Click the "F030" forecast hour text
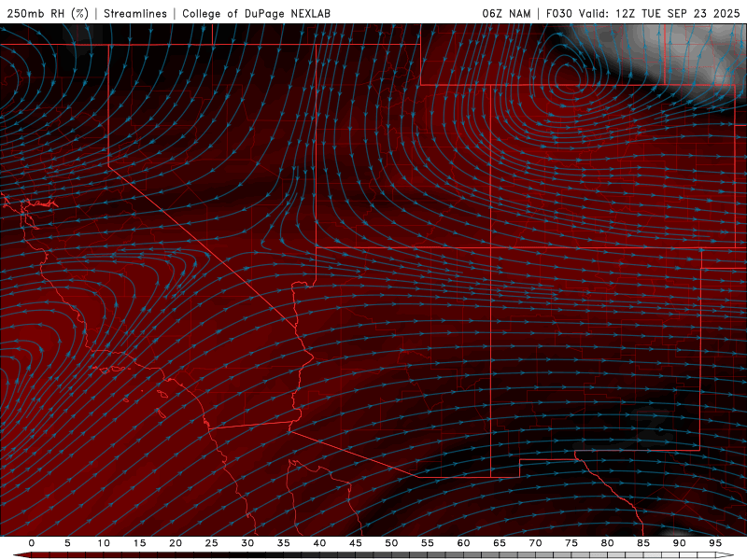Viewport: 747px width, 560px height. (x=558, y=13)
